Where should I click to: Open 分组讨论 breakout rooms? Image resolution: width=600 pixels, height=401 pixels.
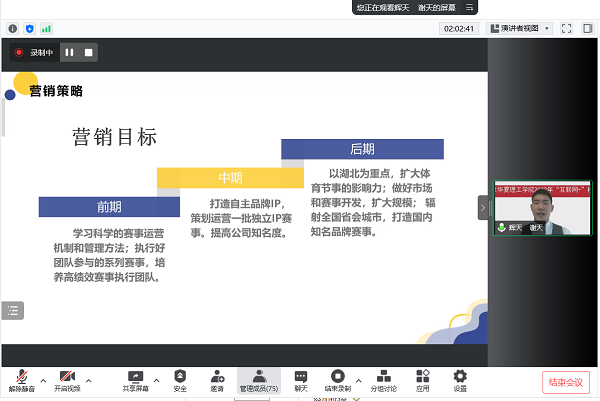pos(383,380)
